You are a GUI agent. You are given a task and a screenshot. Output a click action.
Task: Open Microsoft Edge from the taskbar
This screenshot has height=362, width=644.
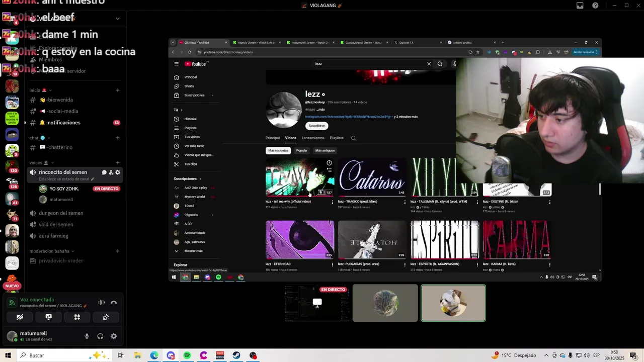(x=154, y=355)
